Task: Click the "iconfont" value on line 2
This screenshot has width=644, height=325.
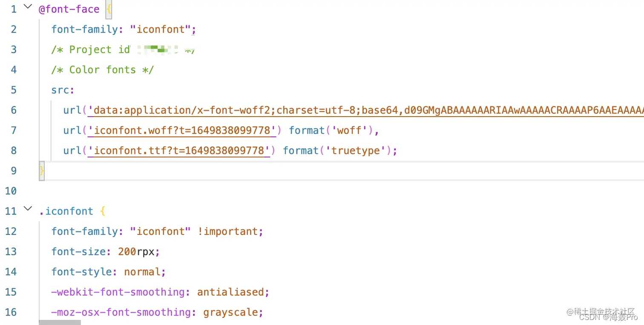Action: click(x=161, y=29)
